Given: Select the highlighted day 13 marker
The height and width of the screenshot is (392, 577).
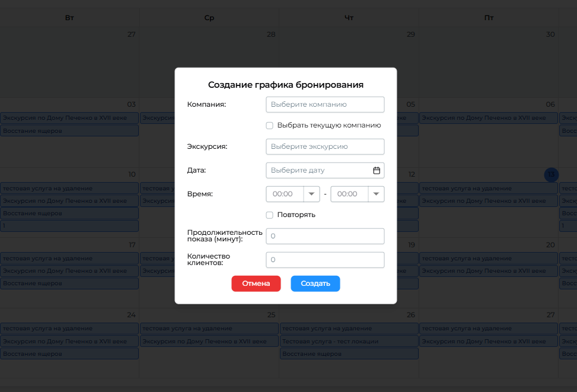Looking at the screenshot, I should 551,174.
